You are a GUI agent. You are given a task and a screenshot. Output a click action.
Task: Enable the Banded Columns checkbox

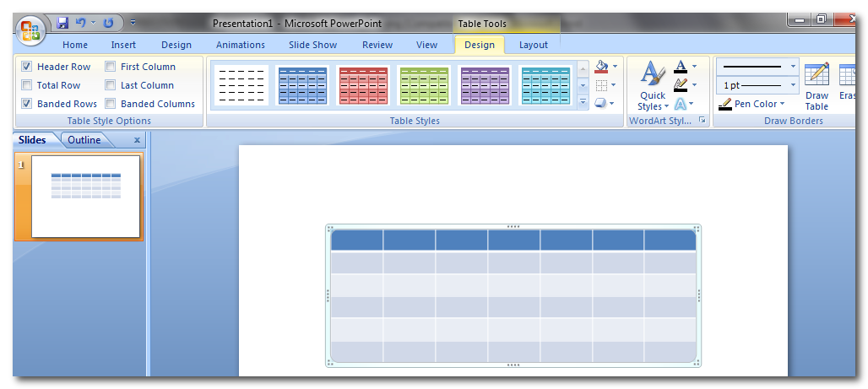(111, 104)
